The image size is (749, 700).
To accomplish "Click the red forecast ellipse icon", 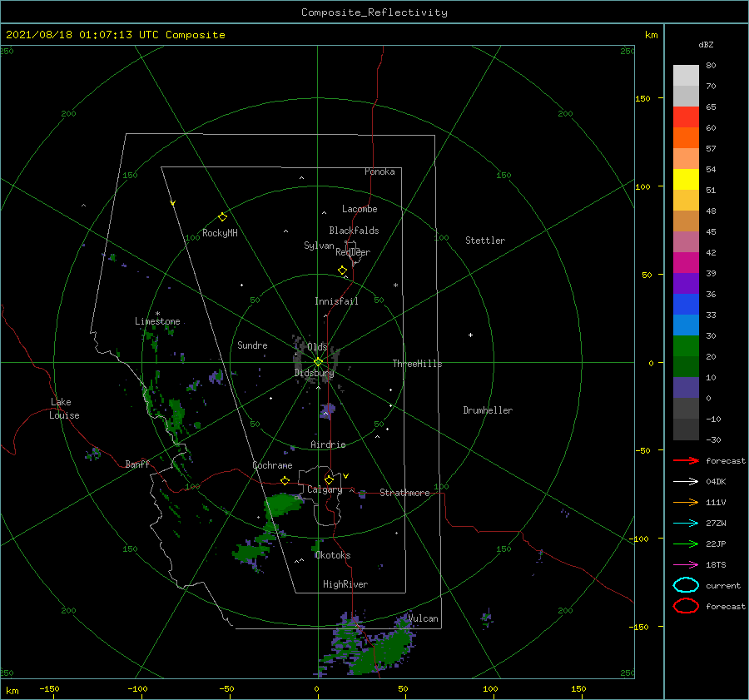I will 686,606.
